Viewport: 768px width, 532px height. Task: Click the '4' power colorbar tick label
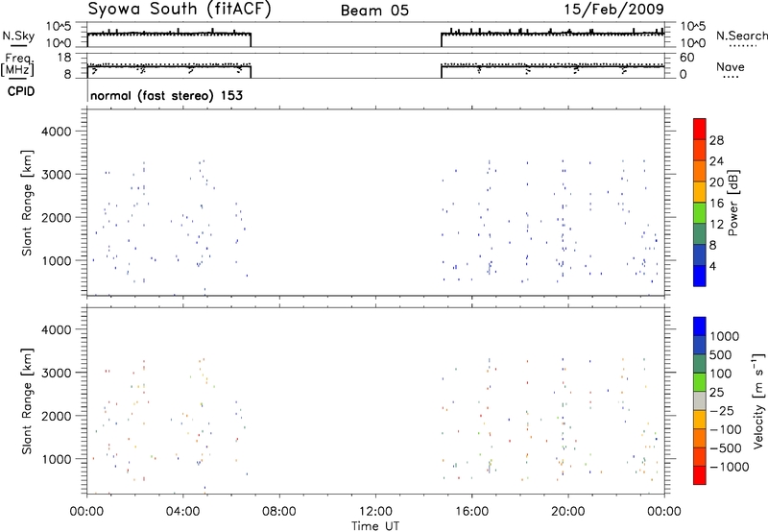click(x=712, y=266)
